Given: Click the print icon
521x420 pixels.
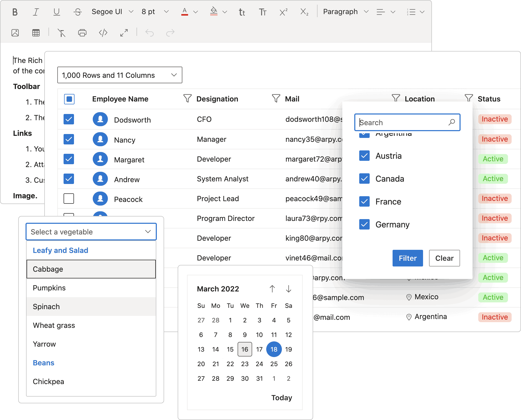Looking at the screenshot, I should pos(82,33).
